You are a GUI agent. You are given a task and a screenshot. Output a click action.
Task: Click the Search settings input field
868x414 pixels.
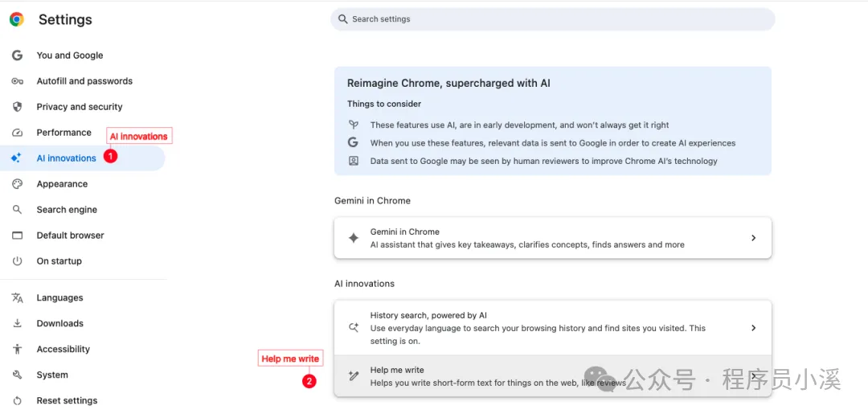(552, 19)
